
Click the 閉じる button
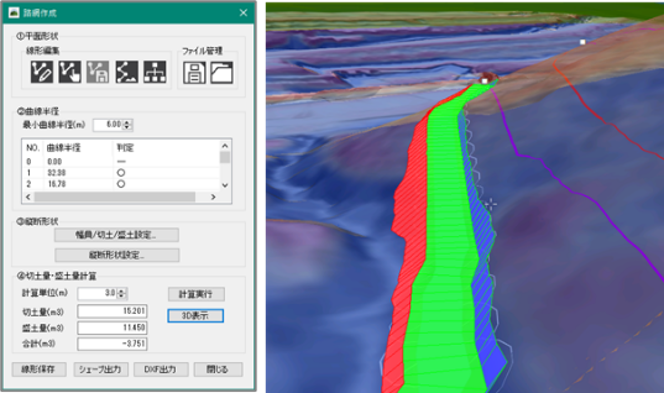pyautogui.click(x=218, y=369)
